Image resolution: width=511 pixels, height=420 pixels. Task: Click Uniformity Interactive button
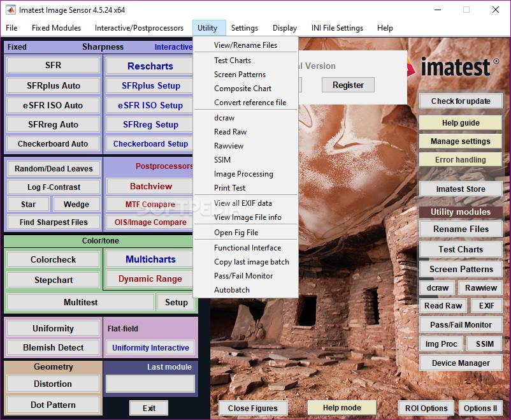click(150, 347)
